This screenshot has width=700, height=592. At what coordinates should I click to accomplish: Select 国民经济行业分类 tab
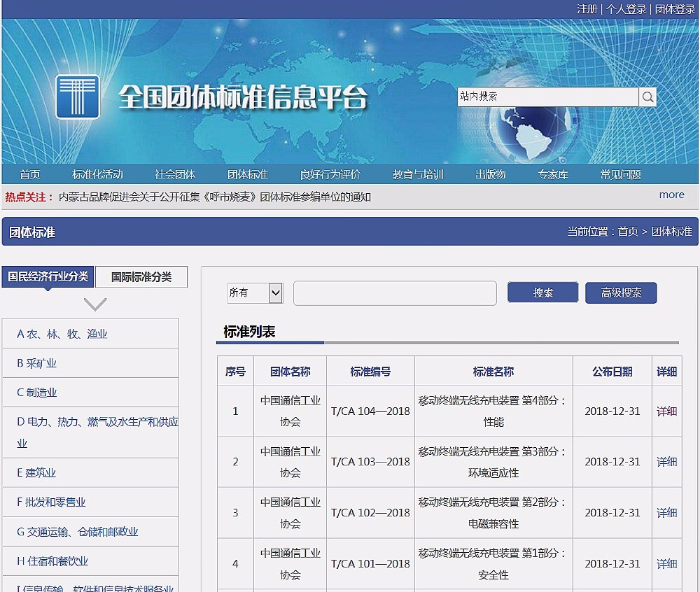[48, 276]
